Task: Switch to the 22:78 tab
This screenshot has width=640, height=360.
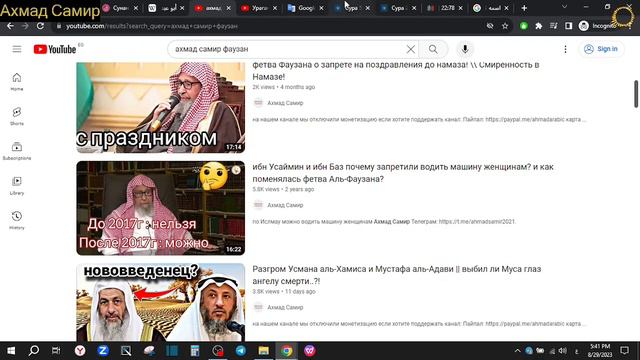Action: (x=444, y=8)
